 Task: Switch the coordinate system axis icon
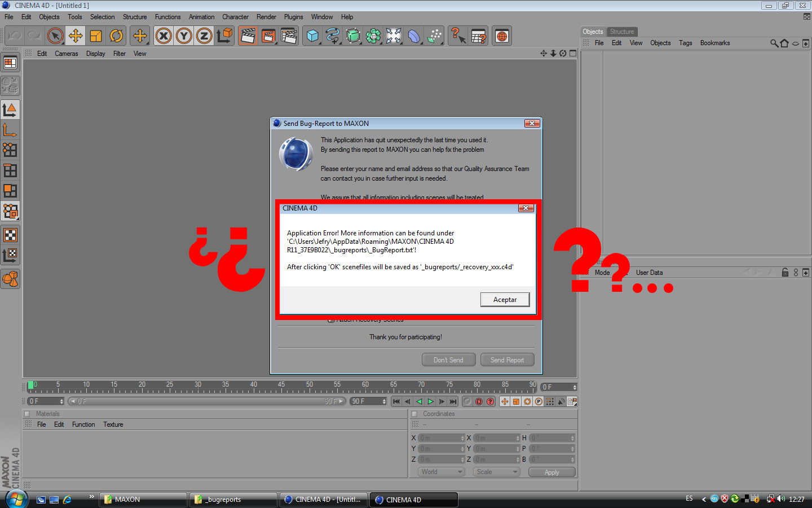coord(224,36)
